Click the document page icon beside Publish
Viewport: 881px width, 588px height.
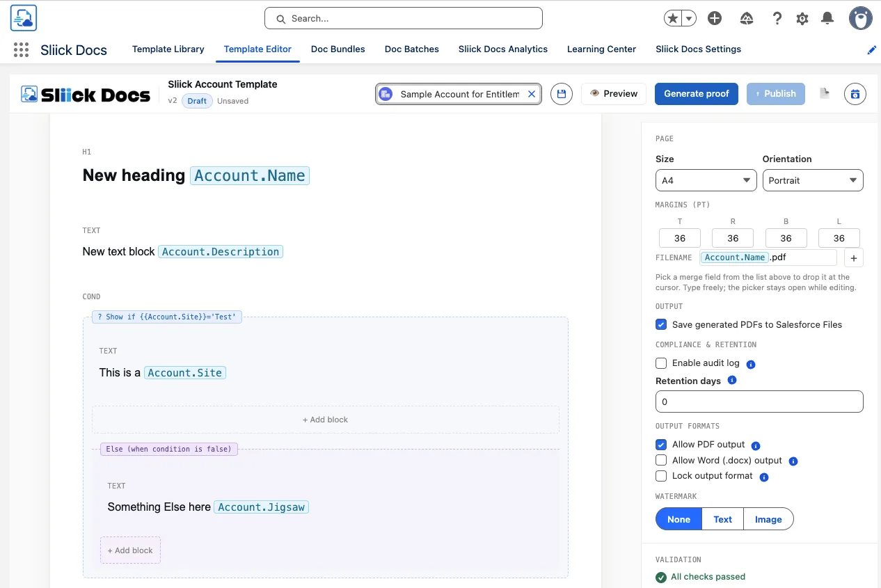[x=825, y=94]
